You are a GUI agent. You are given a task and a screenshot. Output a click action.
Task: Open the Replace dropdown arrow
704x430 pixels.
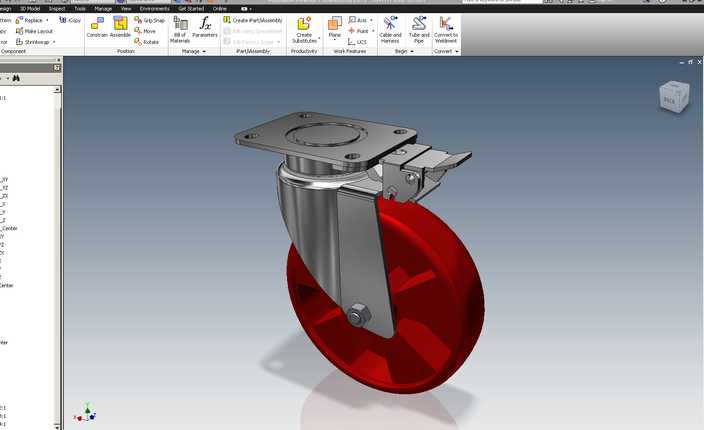47,20
